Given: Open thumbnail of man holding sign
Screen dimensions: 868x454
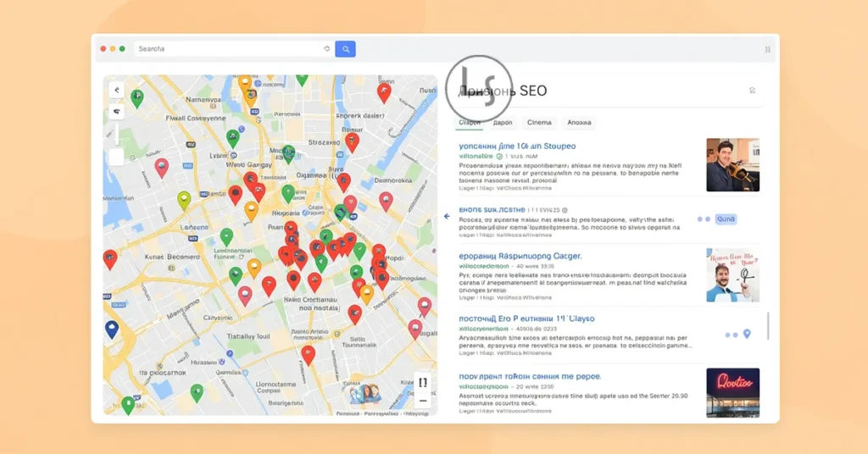Looking at the screenshot, I should 732,274.
